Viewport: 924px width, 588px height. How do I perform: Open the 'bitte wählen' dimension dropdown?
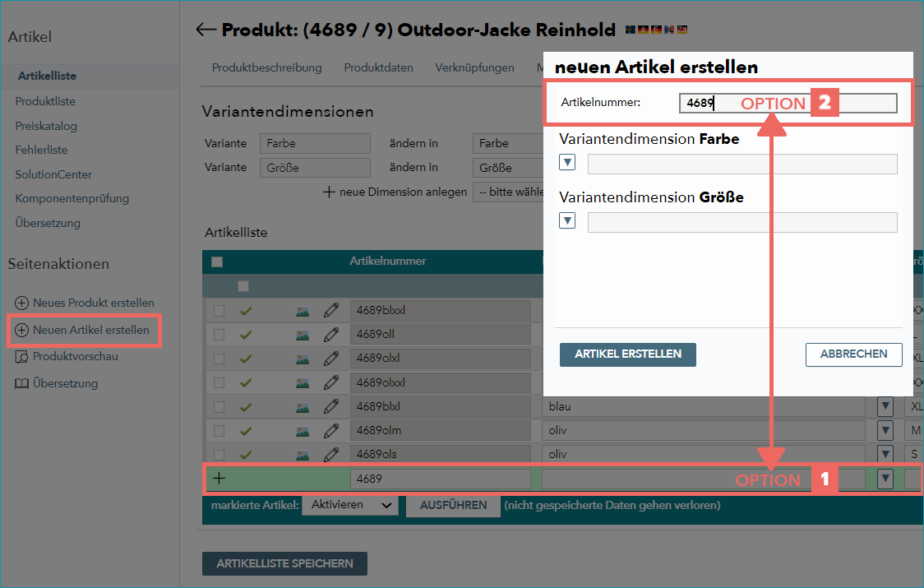coord(509,192)
